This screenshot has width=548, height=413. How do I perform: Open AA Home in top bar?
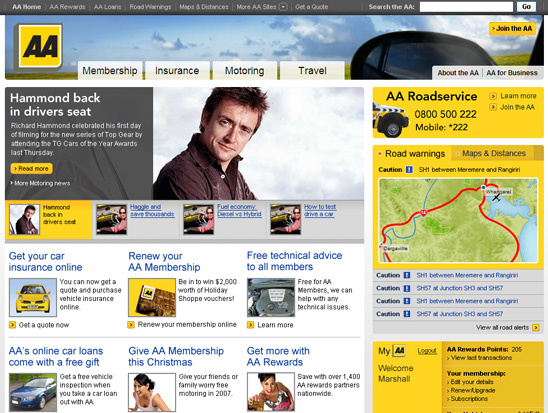click(27, 7)
